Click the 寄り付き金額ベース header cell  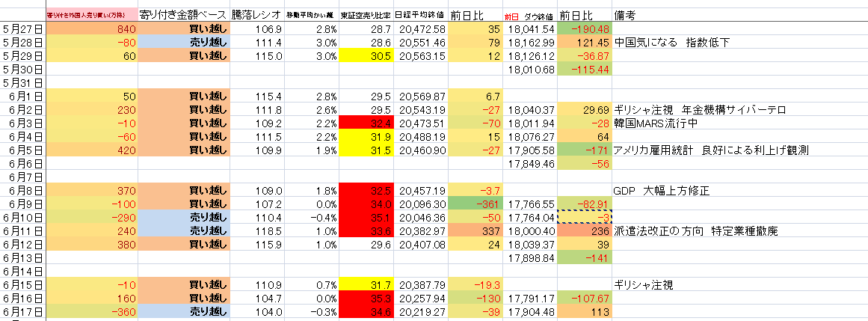(x=183, y=15)
